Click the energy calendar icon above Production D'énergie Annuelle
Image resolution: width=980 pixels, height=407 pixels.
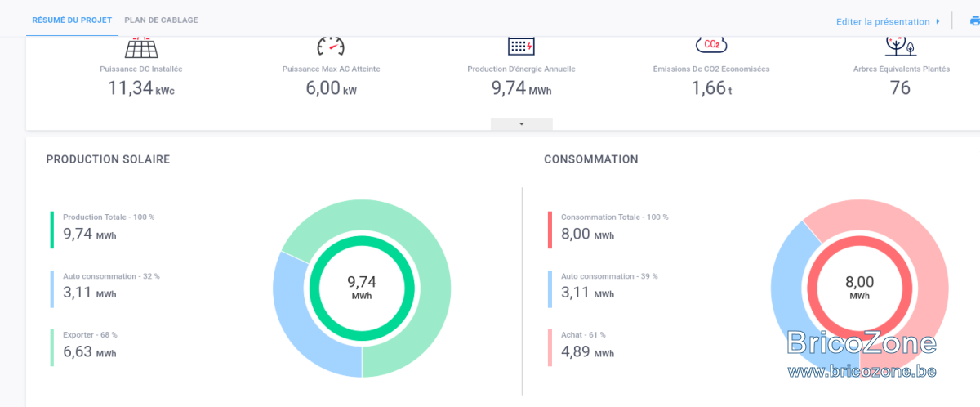(x=521, y=46)
